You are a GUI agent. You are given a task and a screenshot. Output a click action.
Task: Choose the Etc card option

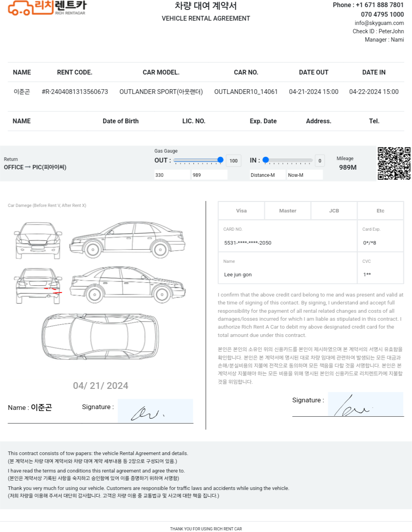(x=380, y=211)
